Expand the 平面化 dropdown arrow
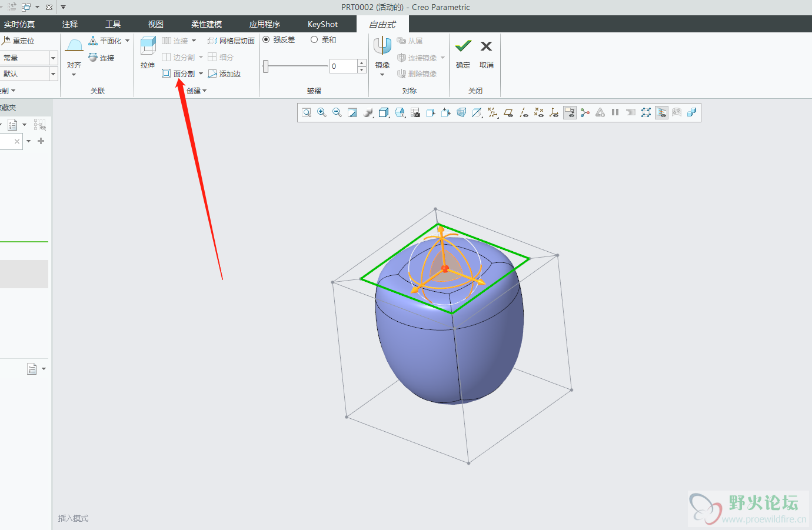The image size is (812, 530). click(127, 41)
